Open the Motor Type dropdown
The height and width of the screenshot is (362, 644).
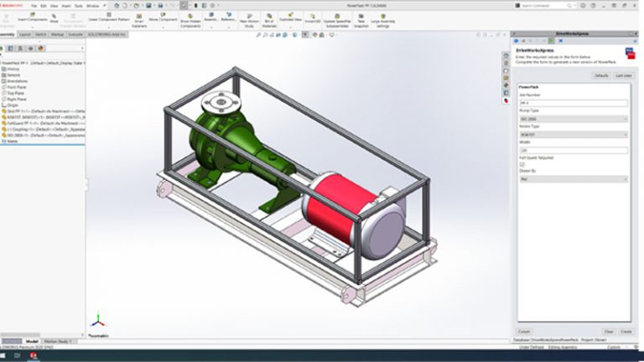[574, 134]
